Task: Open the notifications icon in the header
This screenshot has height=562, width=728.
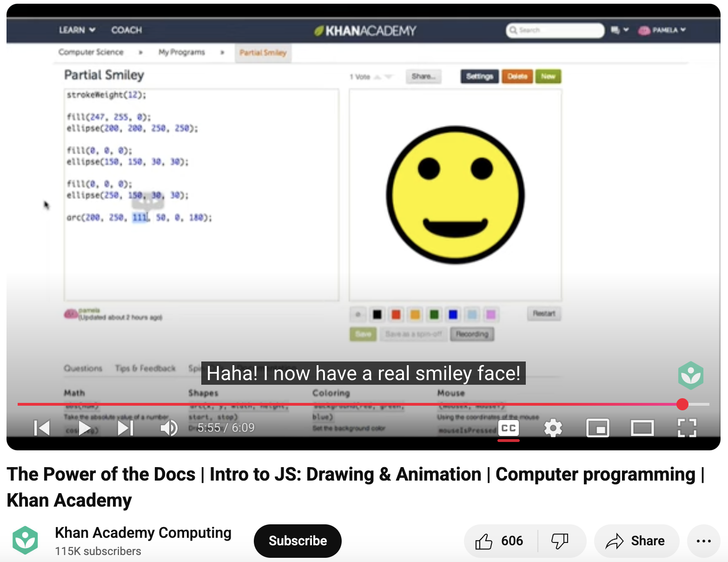Action: pos(615,30)
